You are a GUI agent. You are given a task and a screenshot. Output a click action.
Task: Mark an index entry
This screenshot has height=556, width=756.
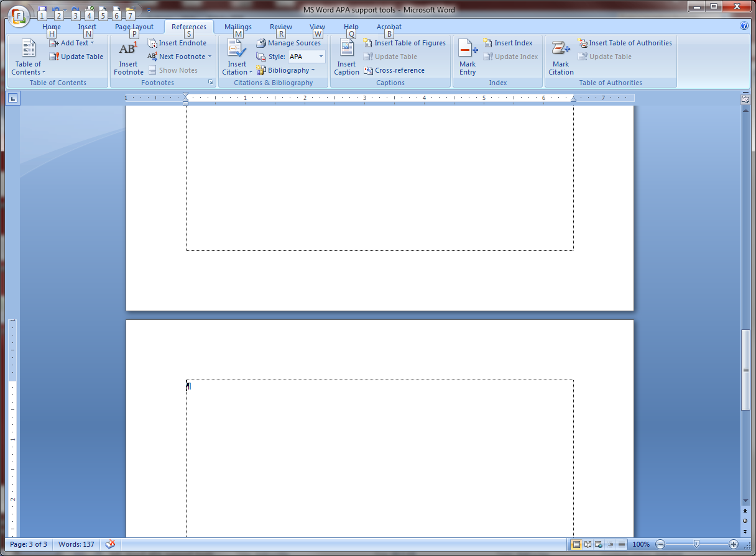click(467, 60)
